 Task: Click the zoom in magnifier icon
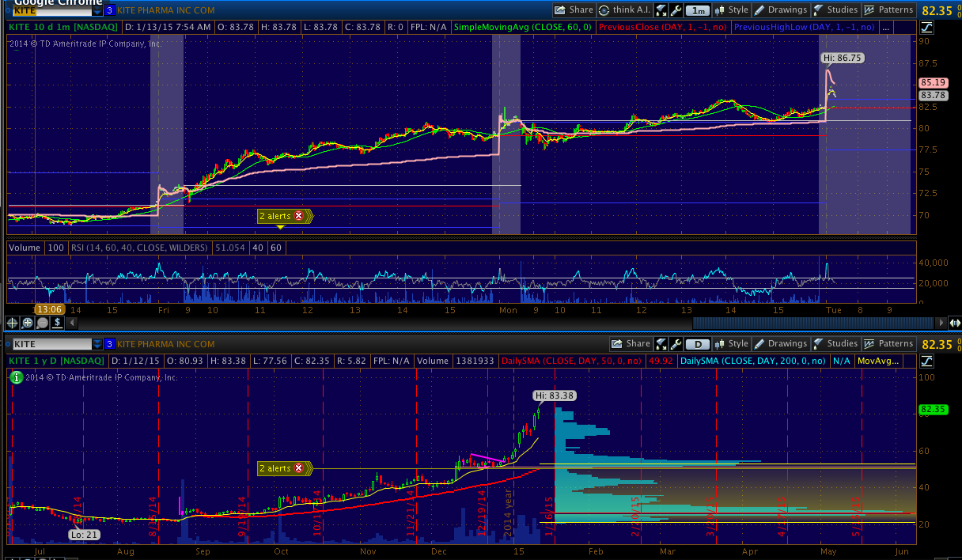(x=27, y=323)
